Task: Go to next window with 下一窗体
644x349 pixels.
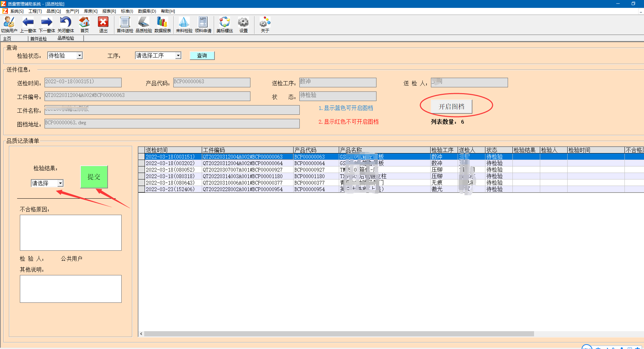Action: click(x=47, y=25)
